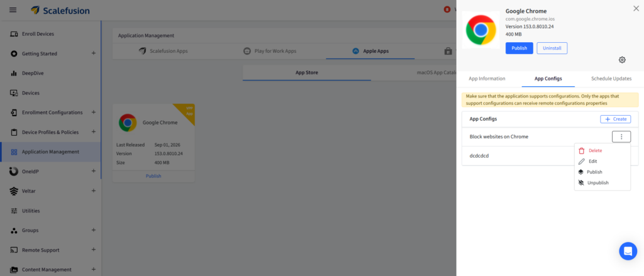Open the Apple Apps tab
The width and height of the screenshot is (644, 276).
(x=370, y=52)
